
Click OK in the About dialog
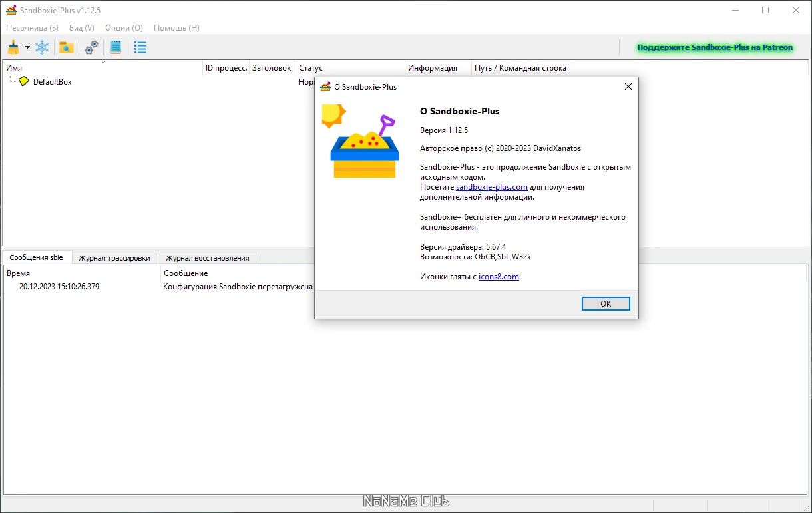click(x=606, y=303)
